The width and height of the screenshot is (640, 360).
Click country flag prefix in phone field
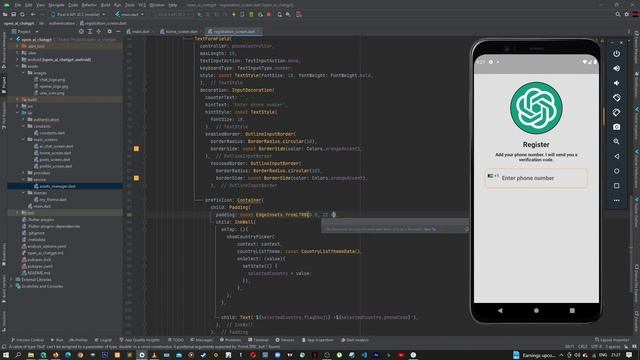tap(493, 176)
